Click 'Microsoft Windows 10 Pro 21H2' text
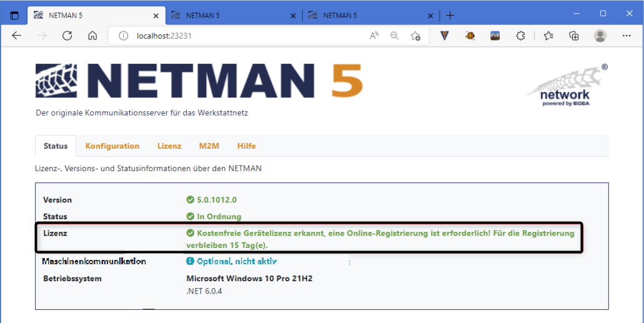Image resolution: width=644 pixels, height=323 pixels. click(x=249, y=278)
